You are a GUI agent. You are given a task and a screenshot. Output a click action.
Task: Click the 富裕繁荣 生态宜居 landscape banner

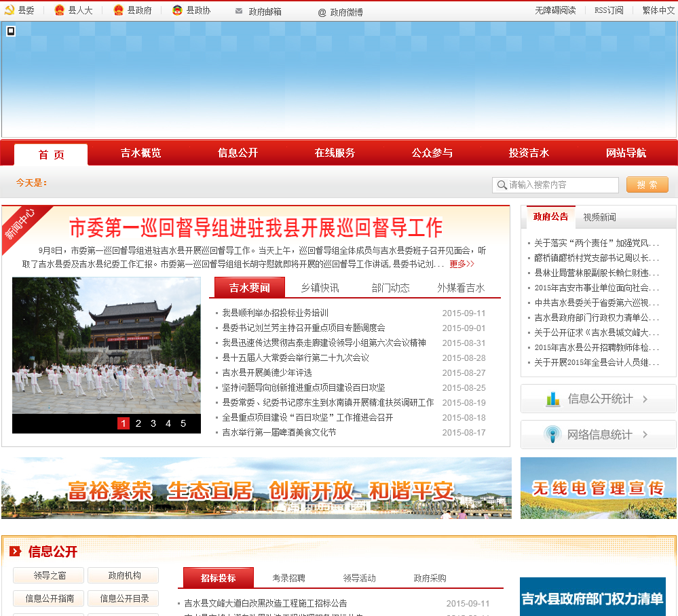coord(257,488)
